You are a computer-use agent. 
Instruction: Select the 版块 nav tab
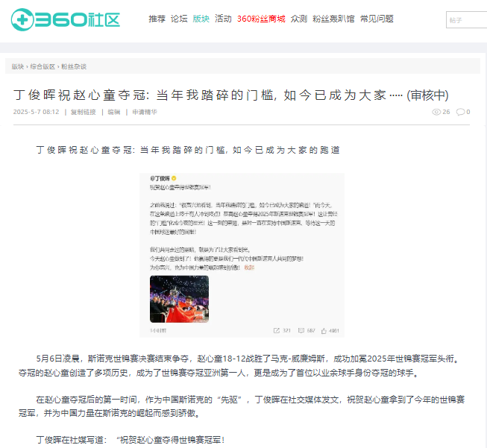(201, 19)
